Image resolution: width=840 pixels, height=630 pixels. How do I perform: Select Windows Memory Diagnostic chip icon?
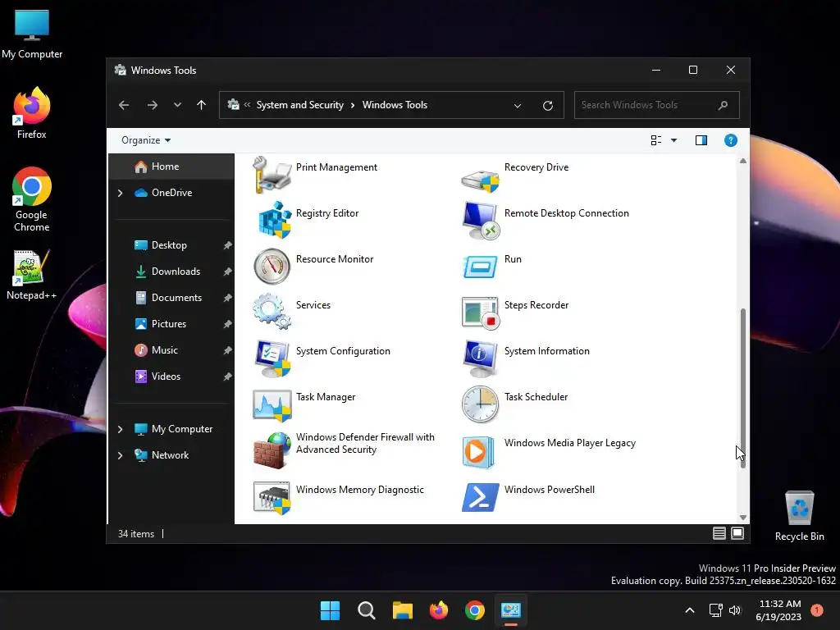tap(272, 498)
